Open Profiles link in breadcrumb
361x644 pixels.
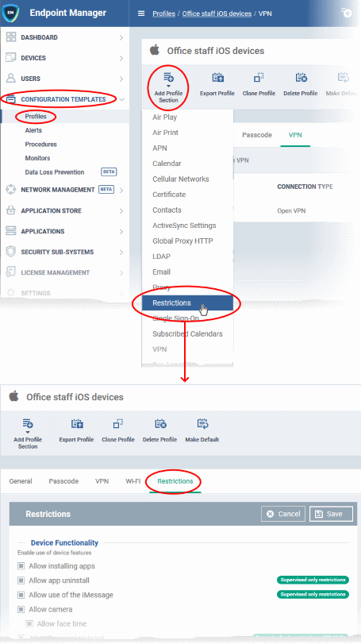(x=163, y=13)
